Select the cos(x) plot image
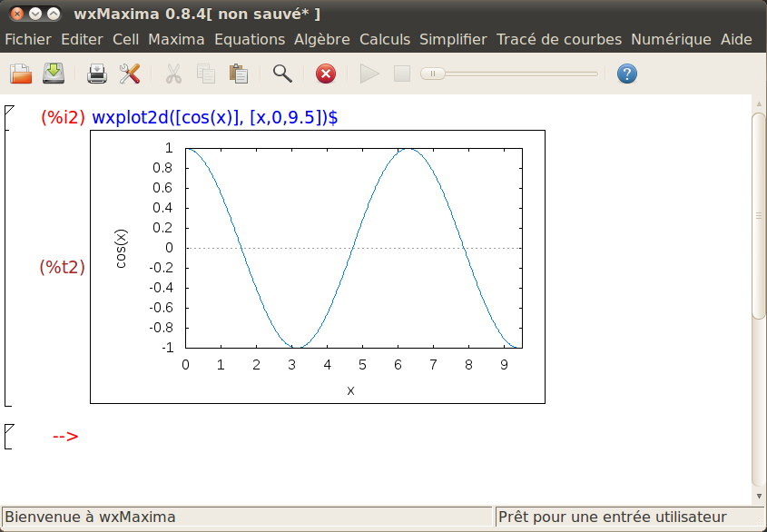 tap(318, 266)
